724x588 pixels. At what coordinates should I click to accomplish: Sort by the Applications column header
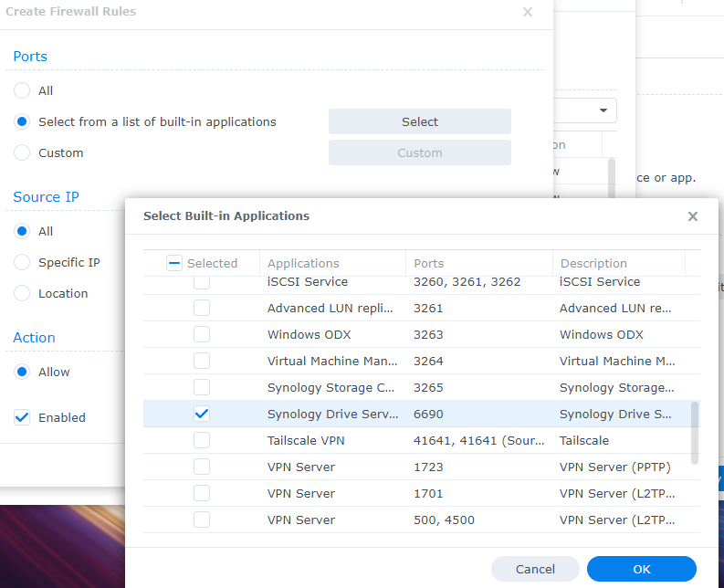click(x=332, y=263)
